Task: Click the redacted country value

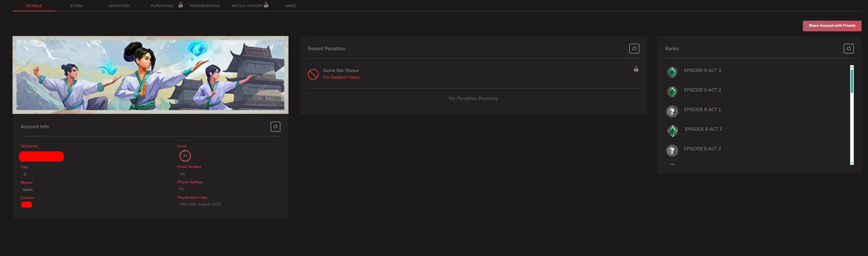Action: tap(26, 204)
